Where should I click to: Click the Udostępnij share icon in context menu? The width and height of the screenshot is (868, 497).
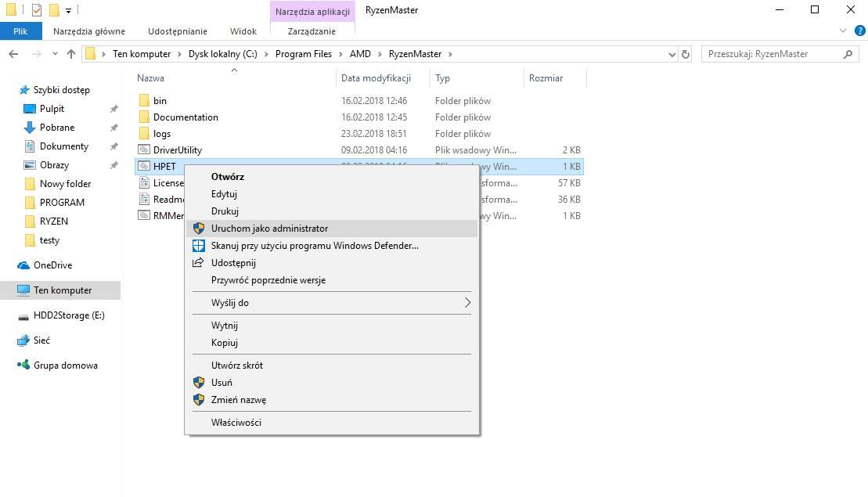(198, 263)
